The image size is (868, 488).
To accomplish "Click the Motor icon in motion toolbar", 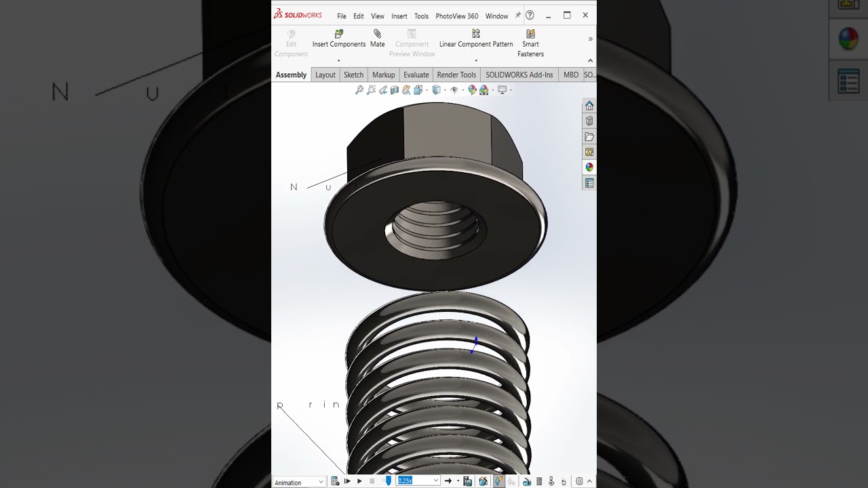I will click(528, 481).
